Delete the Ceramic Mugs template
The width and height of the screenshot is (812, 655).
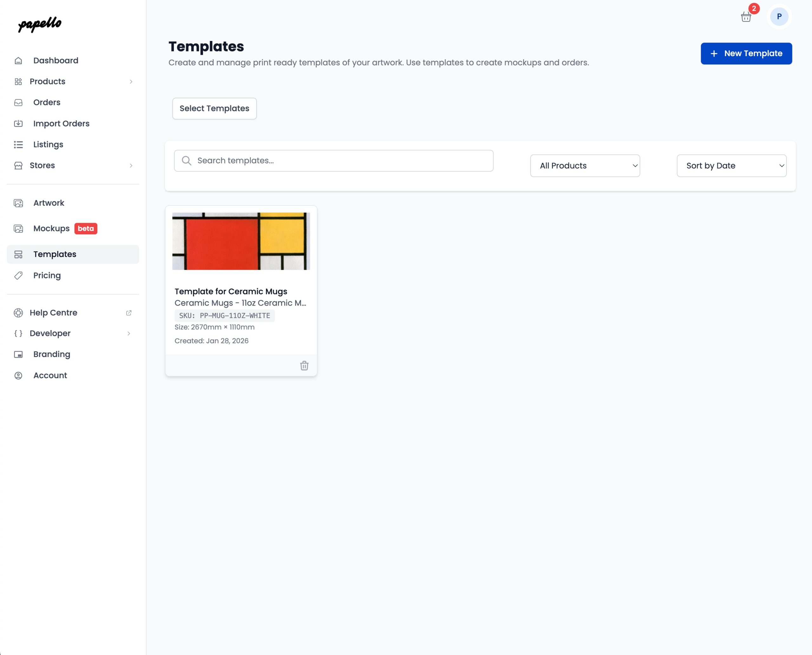(304, 365)
